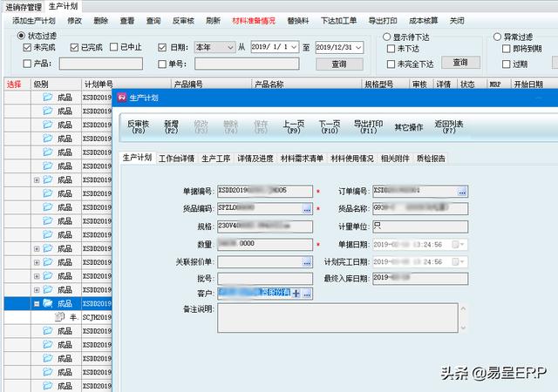
Task: Click the 生产计划 dialog title icon
Action: [121, 96]
